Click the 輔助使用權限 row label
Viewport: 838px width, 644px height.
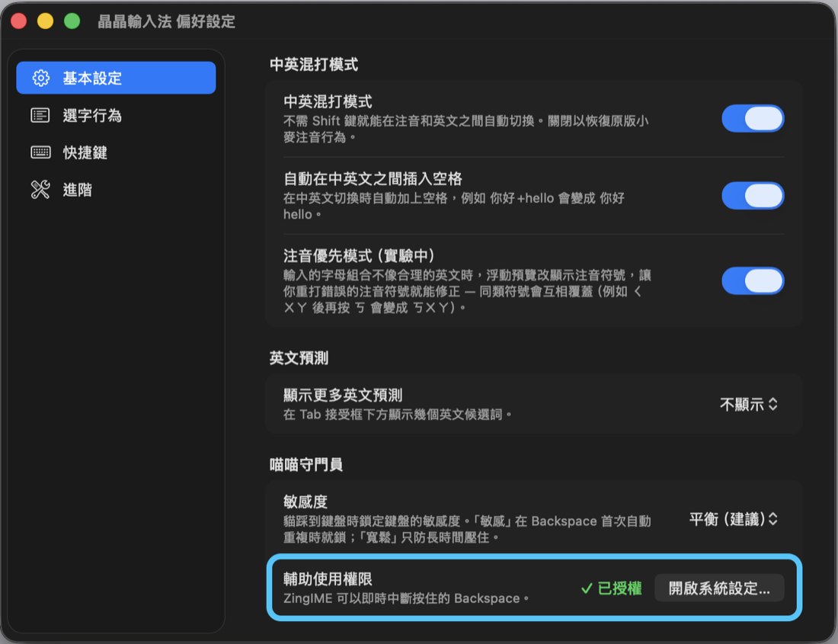[x=328, y=578]
